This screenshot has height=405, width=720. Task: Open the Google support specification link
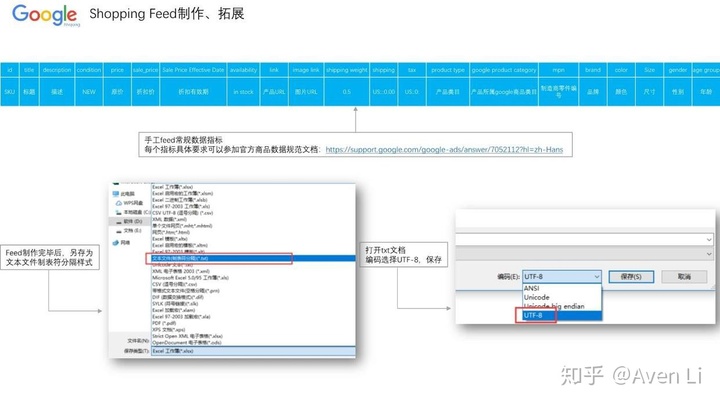click(x=444, y=150)
